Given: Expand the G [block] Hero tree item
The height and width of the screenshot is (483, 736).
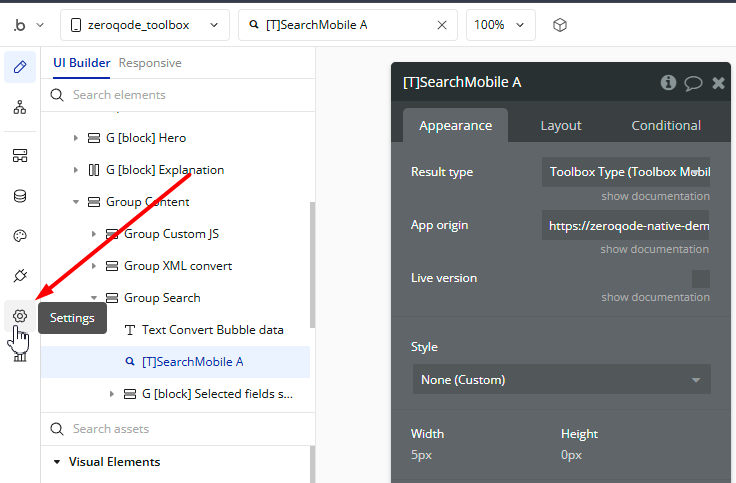Looking at the screenshot, I should pyautogui.click(x=76, y=138).
